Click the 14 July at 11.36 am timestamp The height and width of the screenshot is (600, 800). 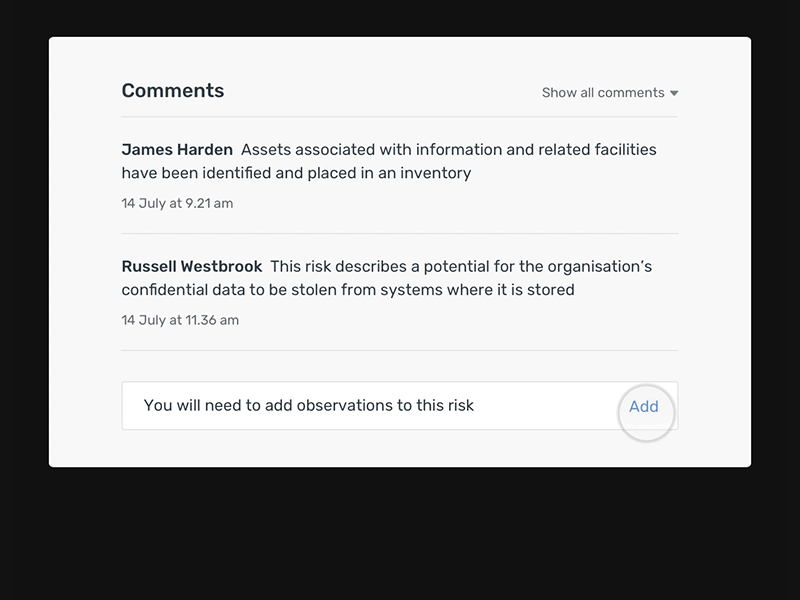pos(180,320)
